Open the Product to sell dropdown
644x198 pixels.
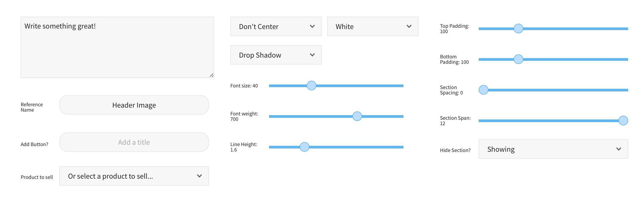(x=134, y=176)
